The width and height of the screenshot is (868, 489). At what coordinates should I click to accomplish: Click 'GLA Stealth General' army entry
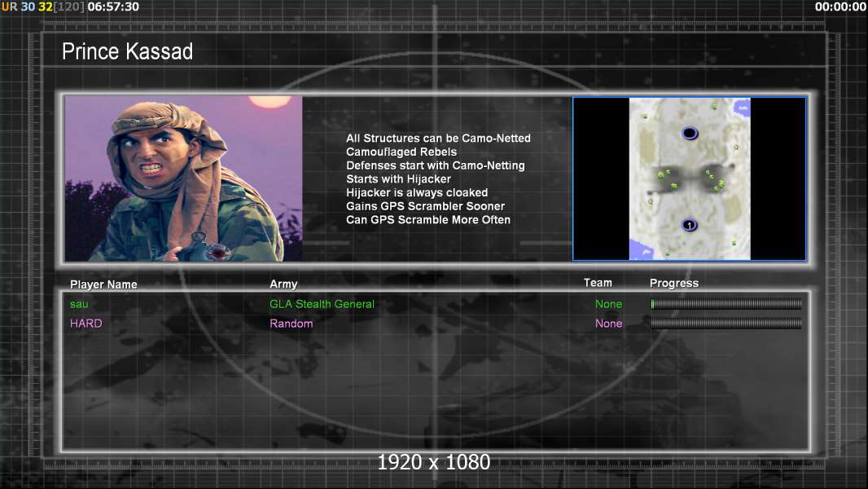tap(322, 304)
